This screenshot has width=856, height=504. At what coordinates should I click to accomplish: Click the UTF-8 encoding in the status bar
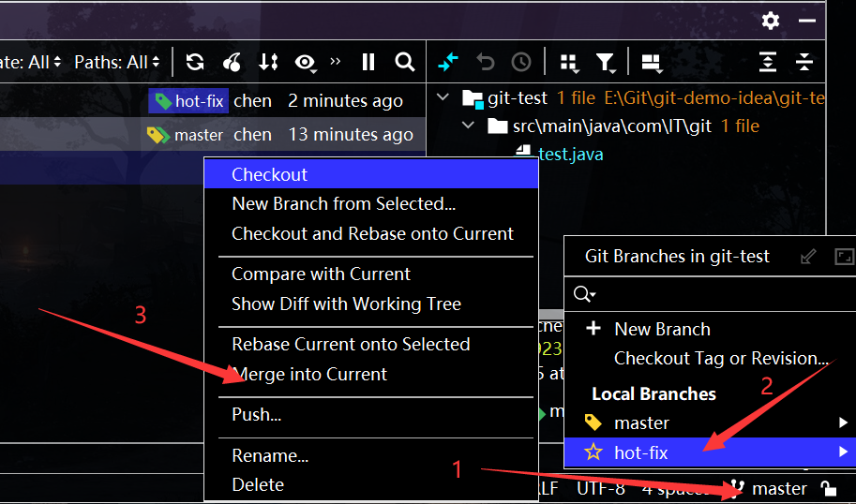(603, 488)
